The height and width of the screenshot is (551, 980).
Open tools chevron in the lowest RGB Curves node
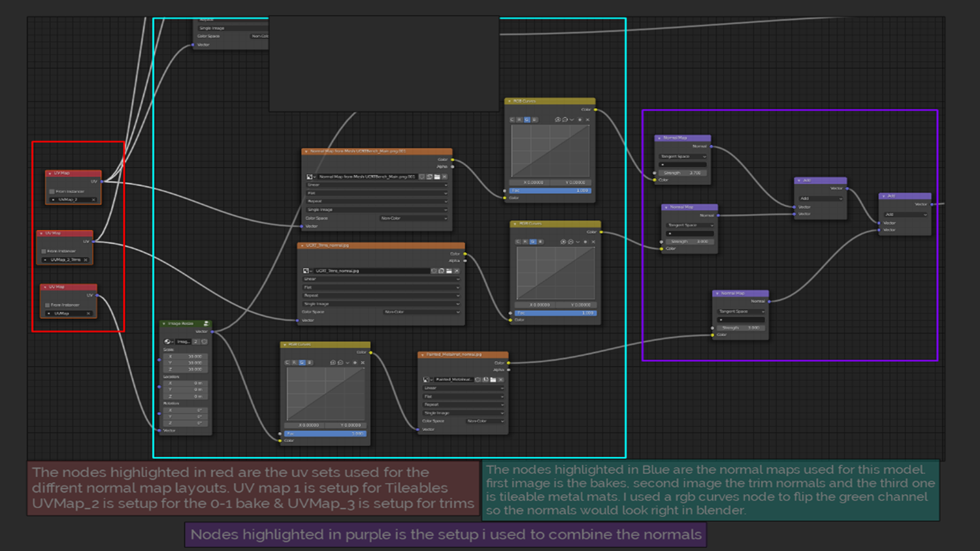pyautogui.click(x=348, y=362)
